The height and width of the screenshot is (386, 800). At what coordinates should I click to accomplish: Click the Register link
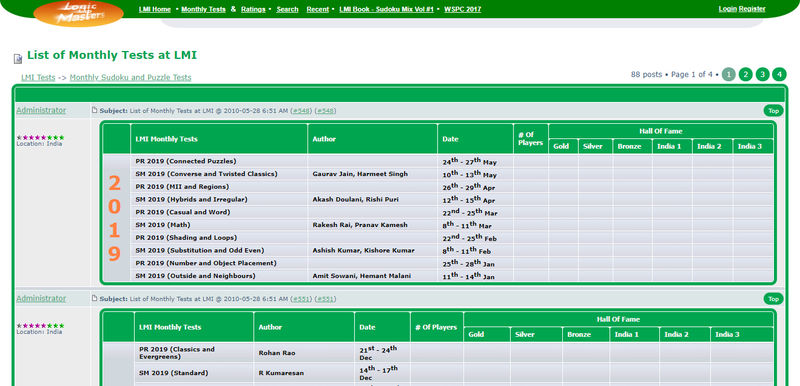(752, 9)
